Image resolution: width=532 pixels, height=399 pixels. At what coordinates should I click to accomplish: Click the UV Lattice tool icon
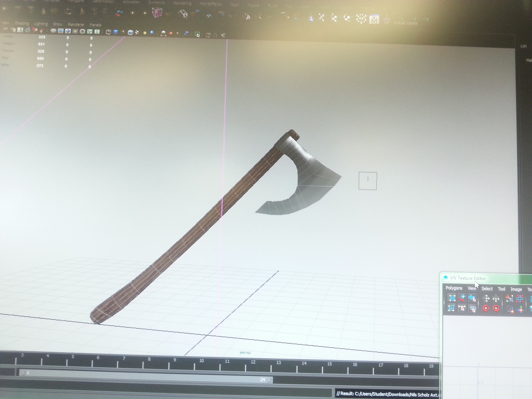pos(452,298)
